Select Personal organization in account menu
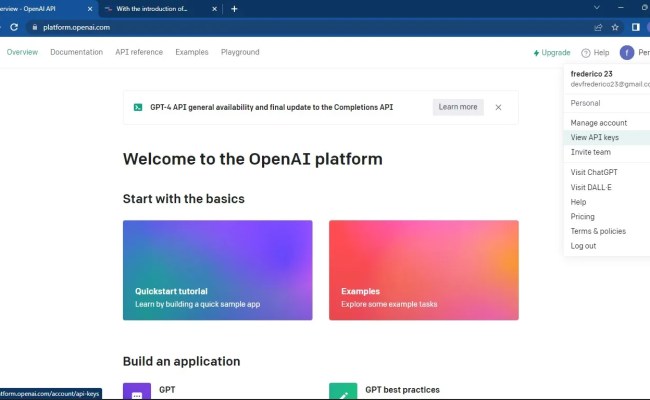The height and width of the screenshot is (400, 650). coord(607,103)
